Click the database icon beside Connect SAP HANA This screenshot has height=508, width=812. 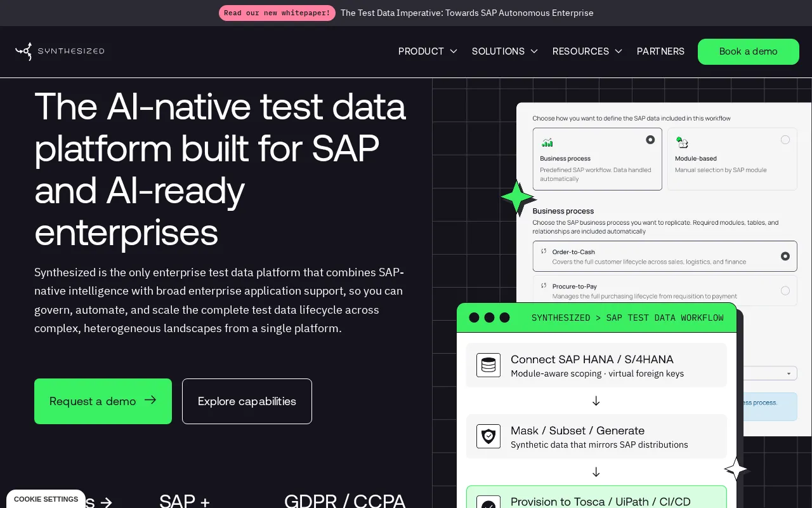click(x=488, y=365)
